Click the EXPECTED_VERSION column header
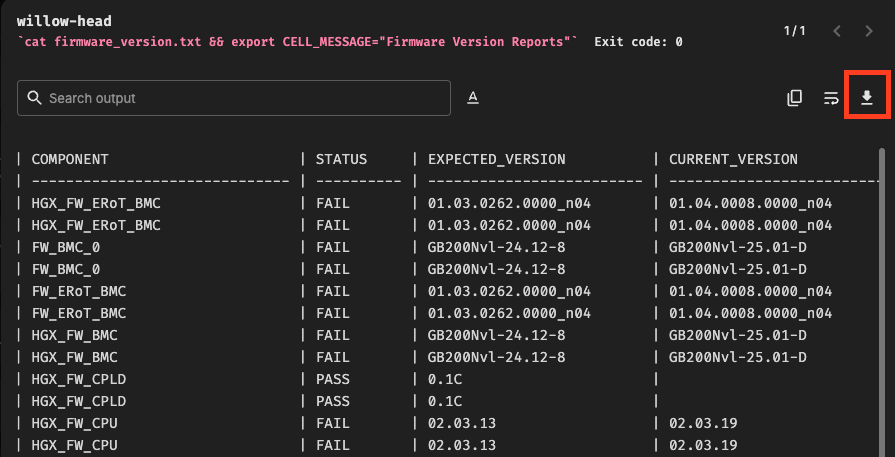 click(x=497, y=159)
